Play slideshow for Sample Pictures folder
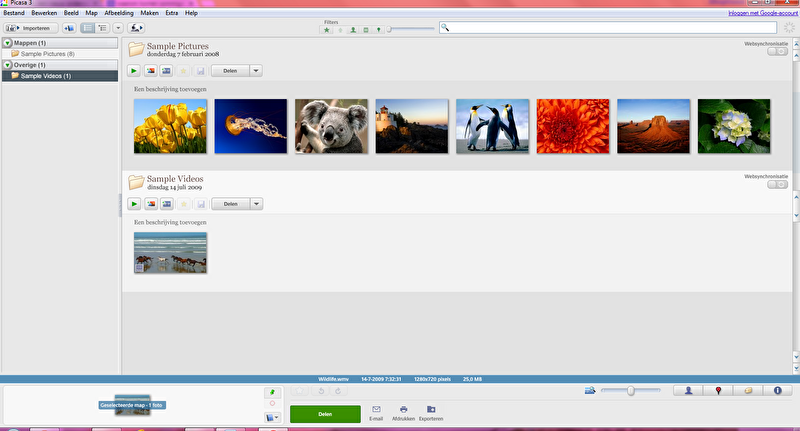The width and height of the screenshot is (800, 431). (x=134, y=71)
